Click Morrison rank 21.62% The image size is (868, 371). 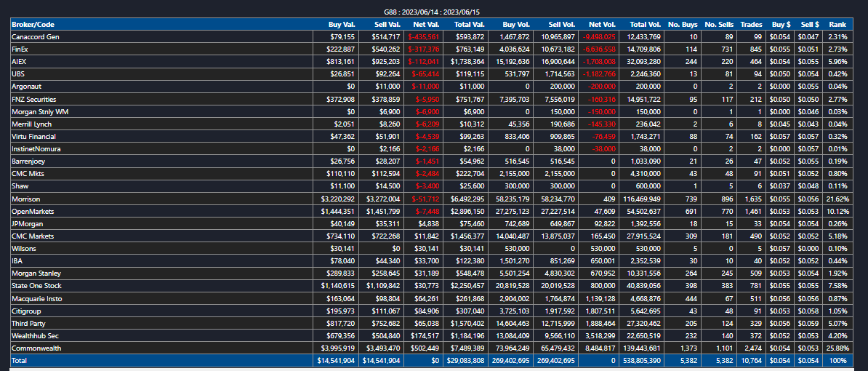pos(838,199)
